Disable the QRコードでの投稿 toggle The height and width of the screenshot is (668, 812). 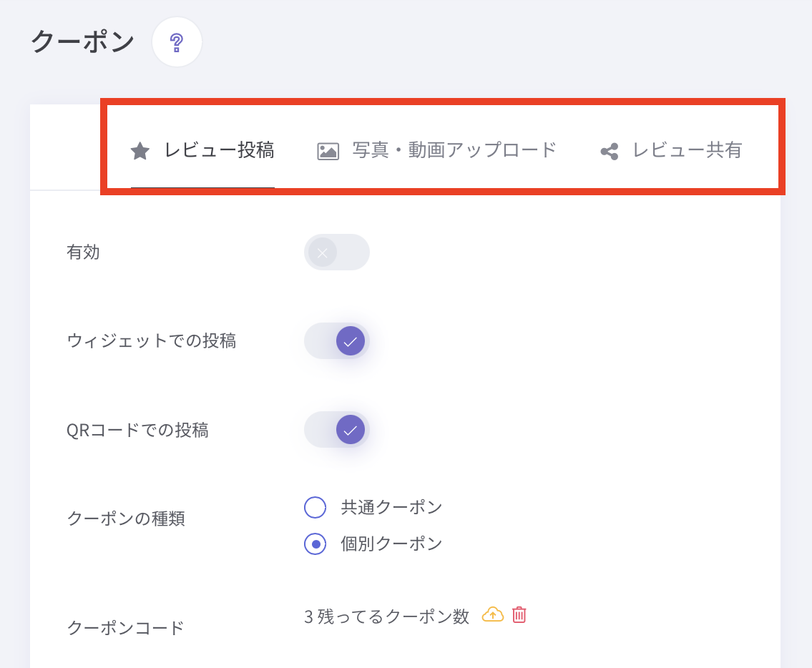336,430
